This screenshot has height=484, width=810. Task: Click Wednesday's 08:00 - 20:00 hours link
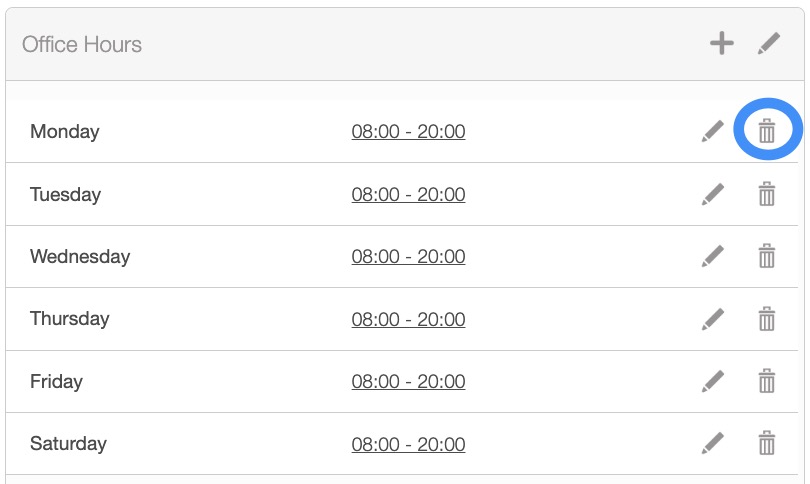(408, 257)
